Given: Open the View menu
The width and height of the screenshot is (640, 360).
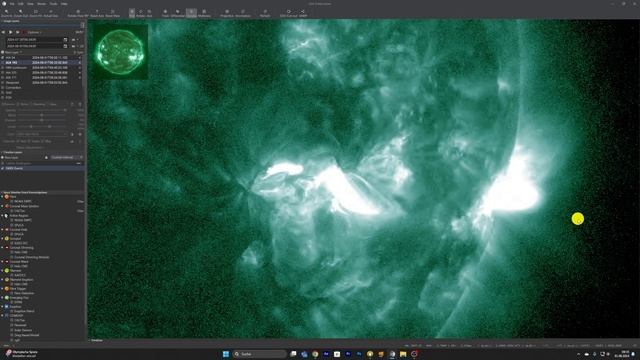Looking at the screenshot, I should pos(30,4).
